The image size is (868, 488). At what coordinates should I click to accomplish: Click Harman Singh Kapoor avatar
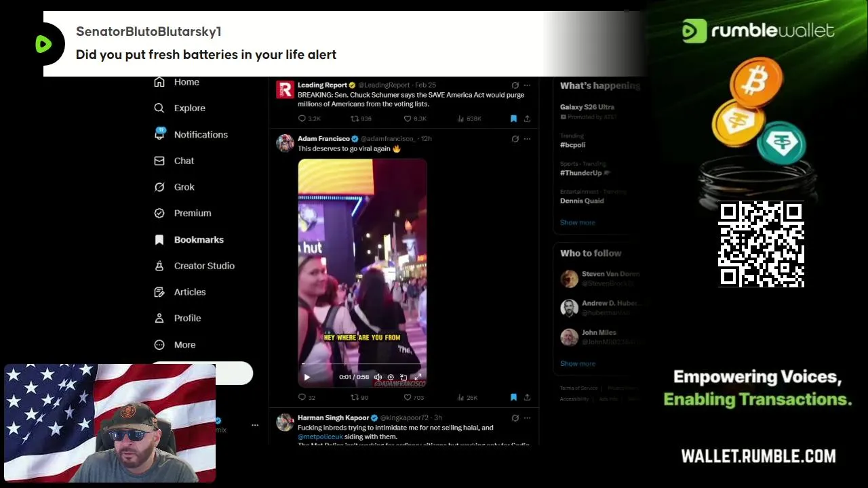point(285,422)
